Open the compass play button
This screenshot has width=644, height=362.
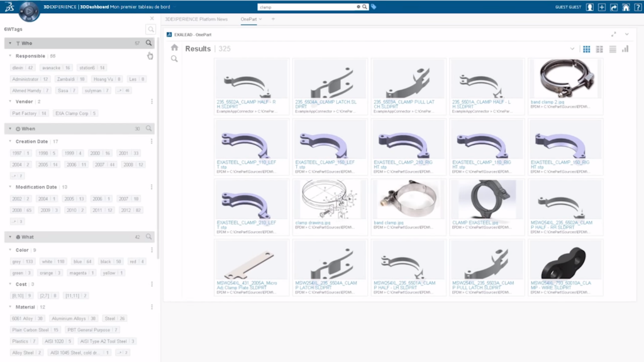click(29, 11)
